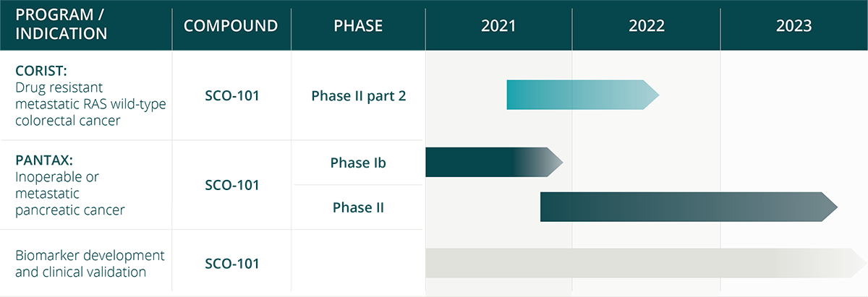The image size is (868, 297).
Task: Click the PHASE column header
Action: pyautogui.click(x=358, y=25)
